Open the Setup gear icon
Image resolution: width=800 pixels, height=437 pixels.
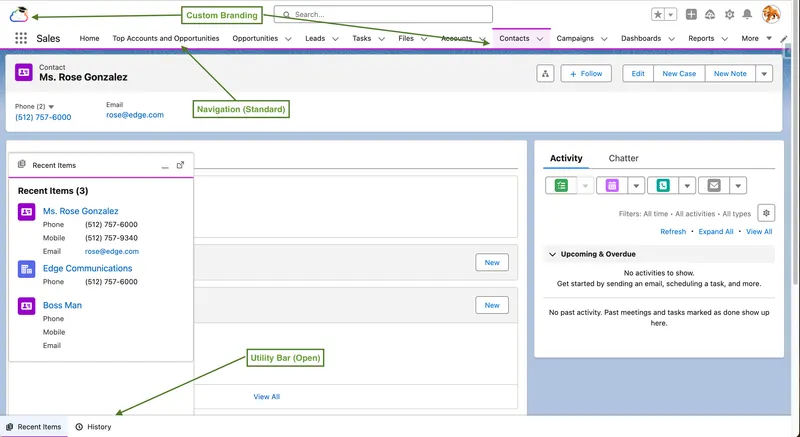(x=730, y=15)
